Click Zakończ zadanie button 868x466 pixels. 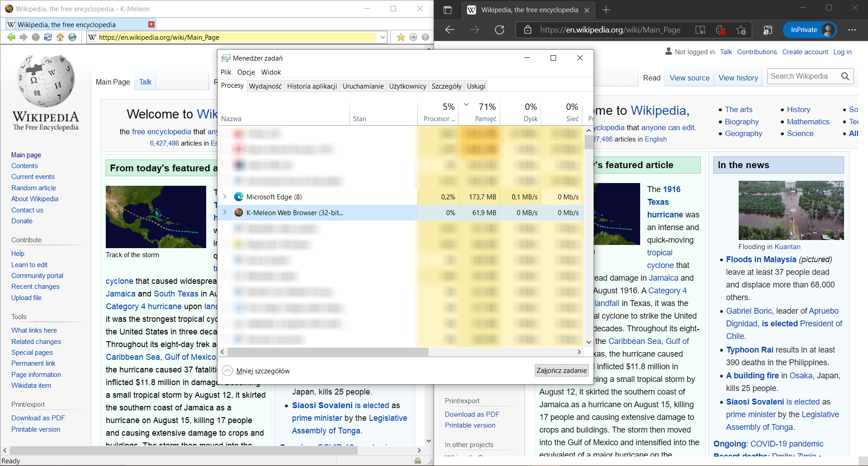(x=561, y=370)
